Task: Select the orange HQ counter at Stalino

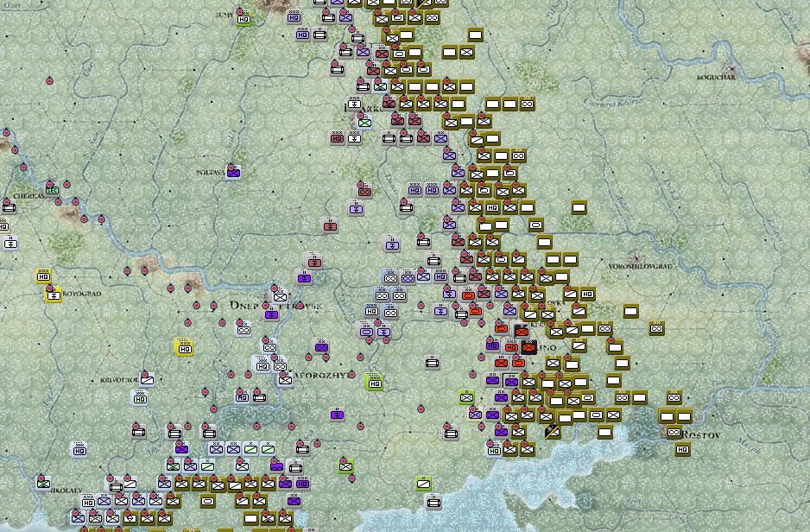Action: pos(512,347)
